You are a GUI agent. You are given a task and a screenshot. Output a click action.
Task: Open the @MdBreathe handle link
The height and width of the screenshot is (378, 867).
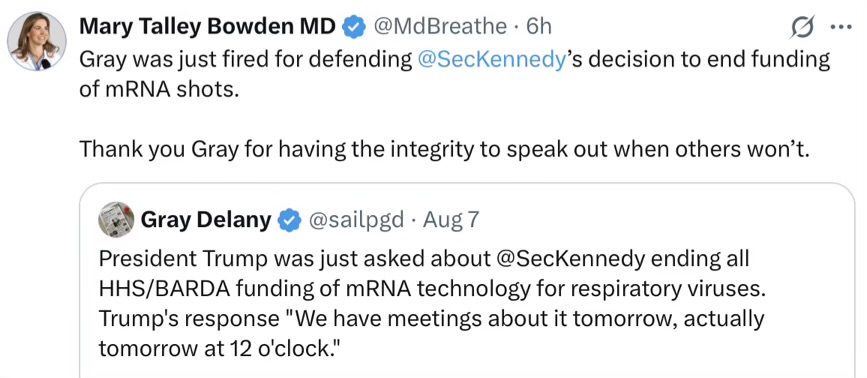click(440, 27)
